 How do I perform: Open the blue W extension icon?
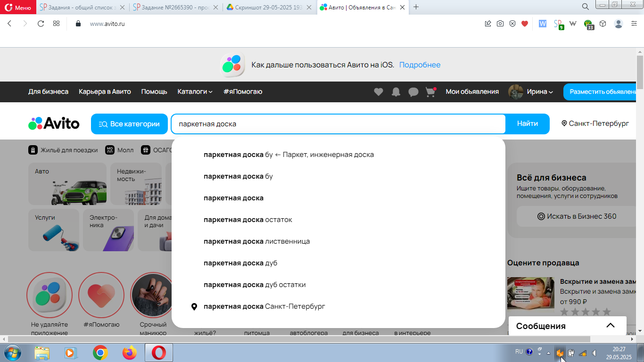[543, 24]
